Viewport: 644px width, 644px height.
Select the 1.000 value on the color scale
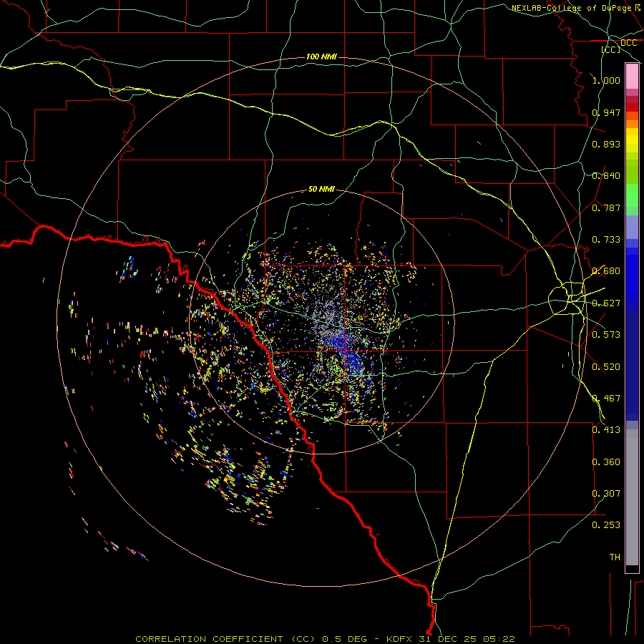point(606,80)
